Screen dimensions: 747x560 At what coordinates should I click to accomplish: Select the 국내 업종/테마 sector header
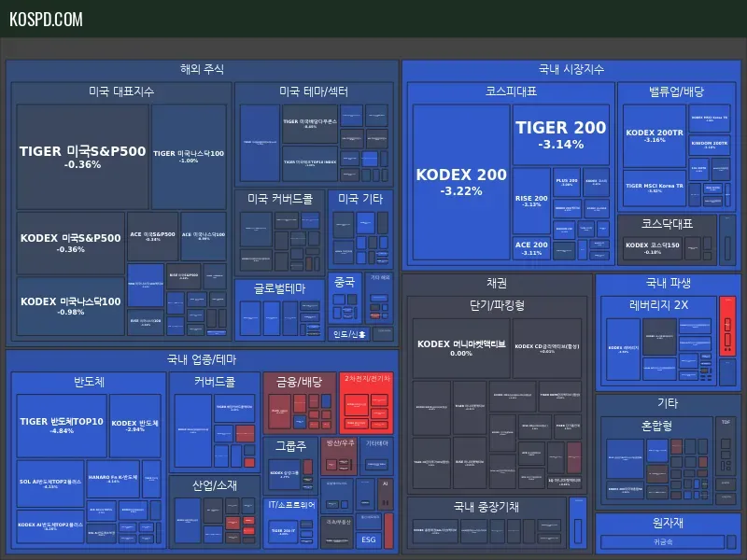coord(202,359)
